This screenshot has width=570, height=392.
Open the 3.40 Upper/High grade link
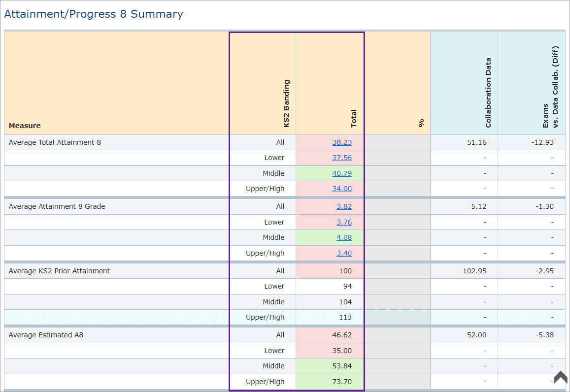click(x=344, y=253)
